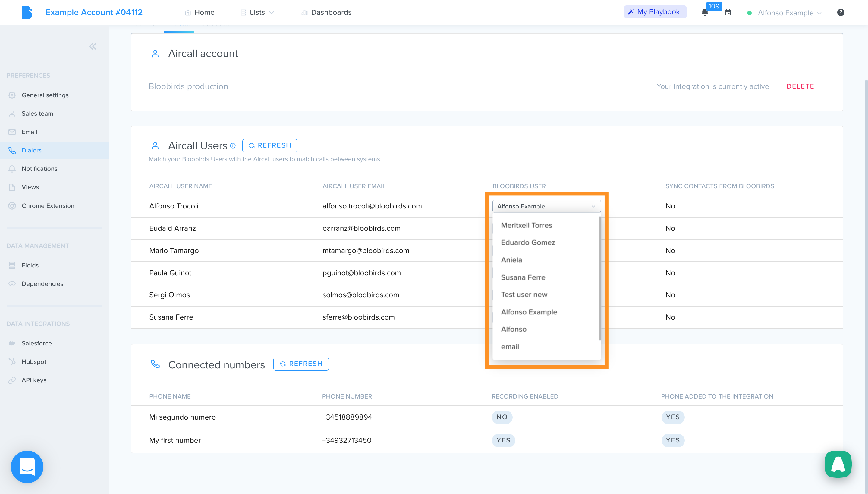Open Dependencies under Data Management
Image resolution: width=868 pixels, height=494 pixels.
[x=42, y=284]
